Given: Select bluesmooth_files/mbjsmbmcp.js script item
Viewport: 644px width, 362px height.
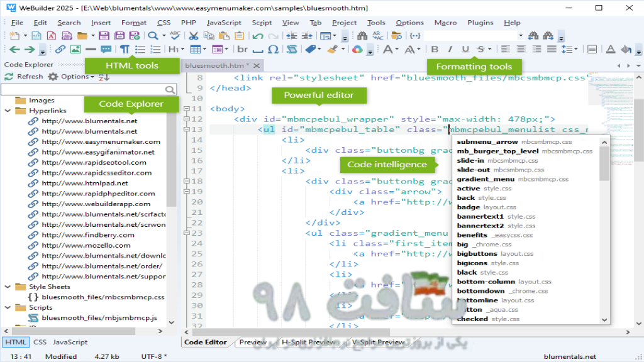Looking at the screenshot, I should coord(99,317).
